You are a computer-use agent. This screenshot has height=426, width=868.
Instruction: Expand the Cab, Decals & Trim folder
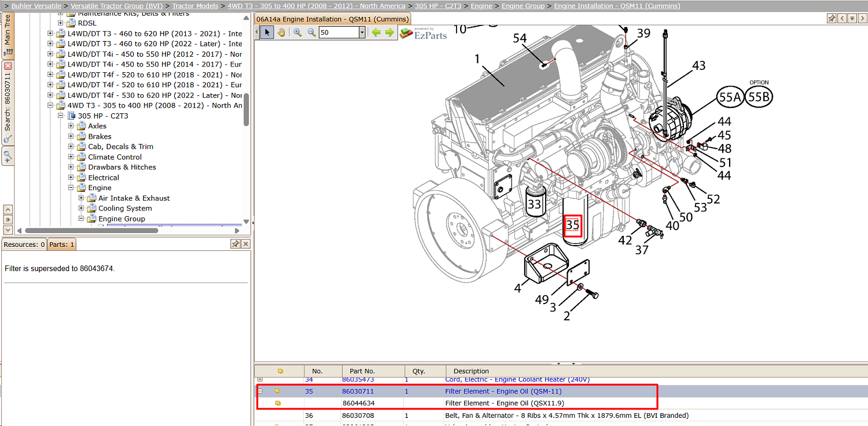click(71, 147)
